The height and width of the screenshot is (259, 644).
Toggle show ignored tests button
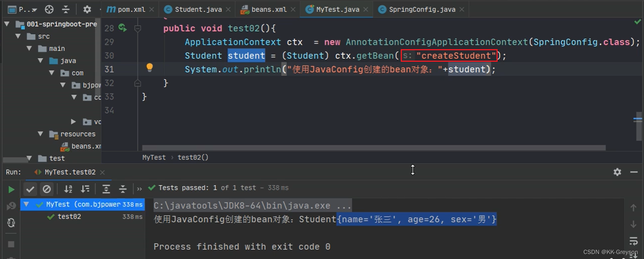point(47,189)
